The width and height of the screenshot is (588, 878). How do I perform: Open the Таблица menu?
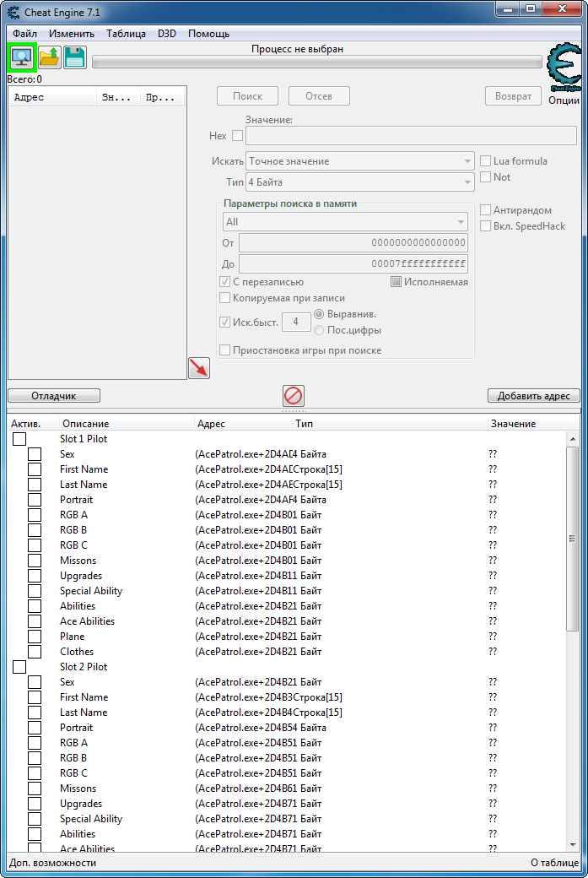click(126, 34)
